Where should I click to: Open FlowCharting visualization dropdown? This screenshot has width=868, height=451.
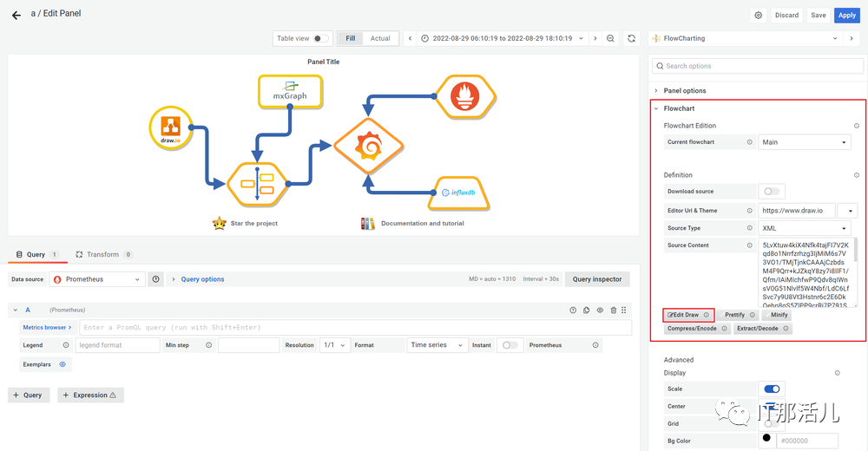tap(745, 39)
